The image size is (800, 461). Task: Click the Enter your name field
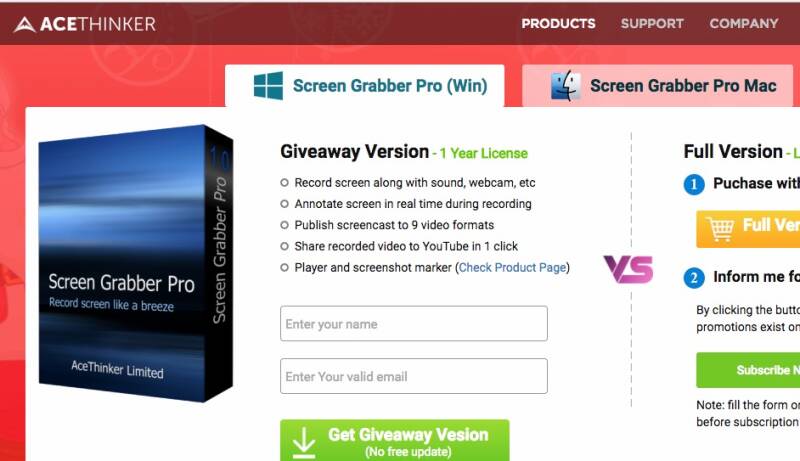coord(414,323)
